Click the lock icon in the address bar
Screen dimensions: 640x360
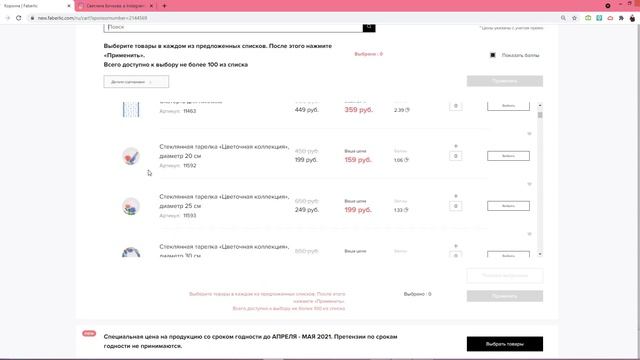32,18
